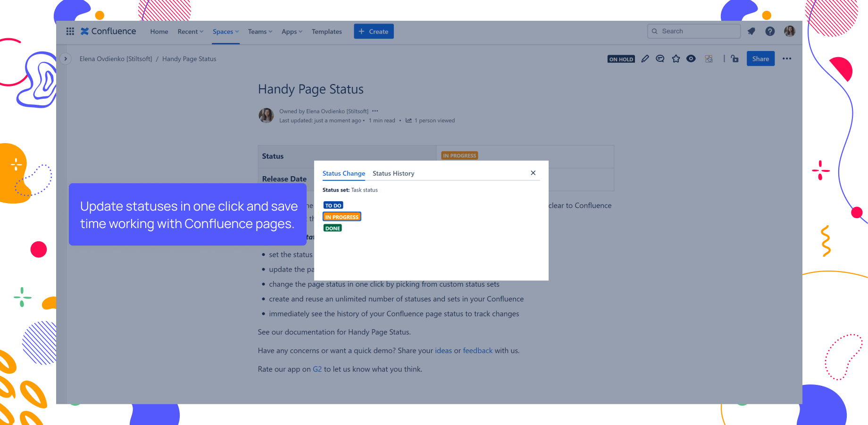Viewport: 868px width, 425px height.
Task: Open the Spaces dropdown
Action: (x=225, y=32)
